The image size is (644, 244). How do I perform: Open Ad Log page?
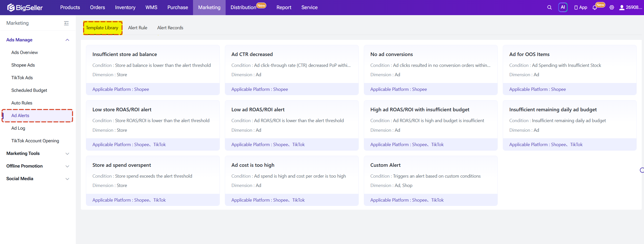point(18,128)
